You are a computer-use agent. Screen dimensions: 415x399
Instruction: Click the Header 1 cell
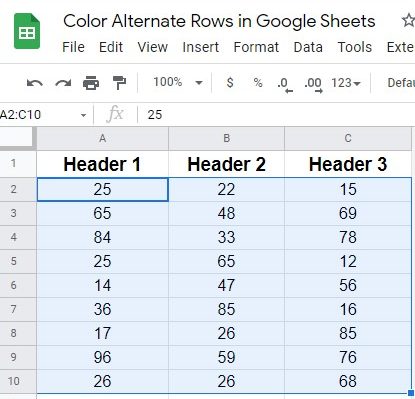pos(103,164)
